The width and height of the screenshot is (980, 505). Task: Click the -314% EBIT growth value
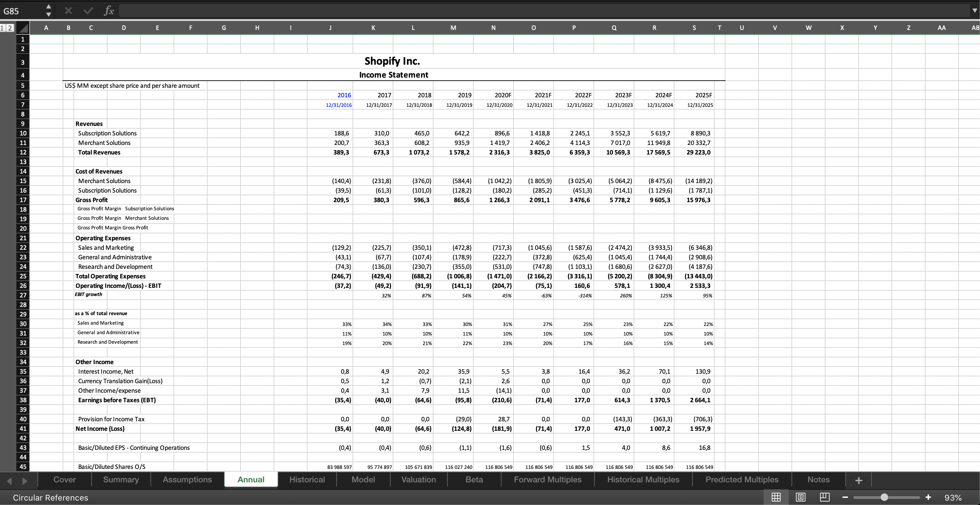tap(585, 296)
